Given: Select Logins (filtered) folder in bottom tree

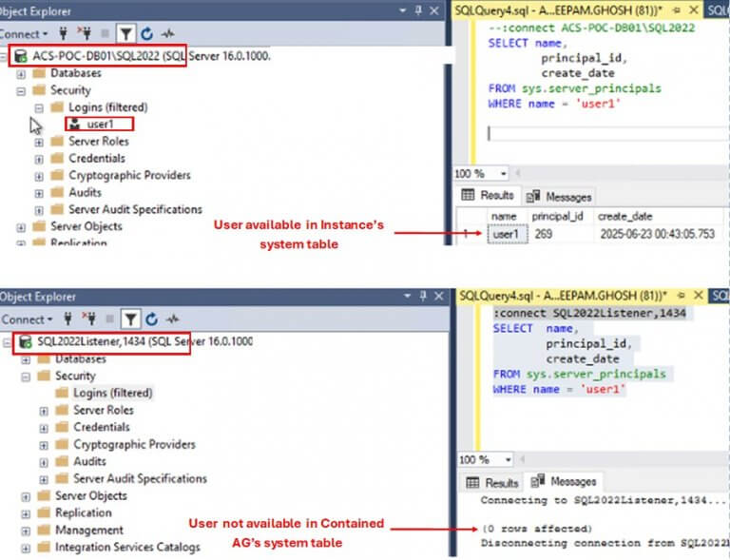Looking at the screenshot, I should click(x=113, y=393).
